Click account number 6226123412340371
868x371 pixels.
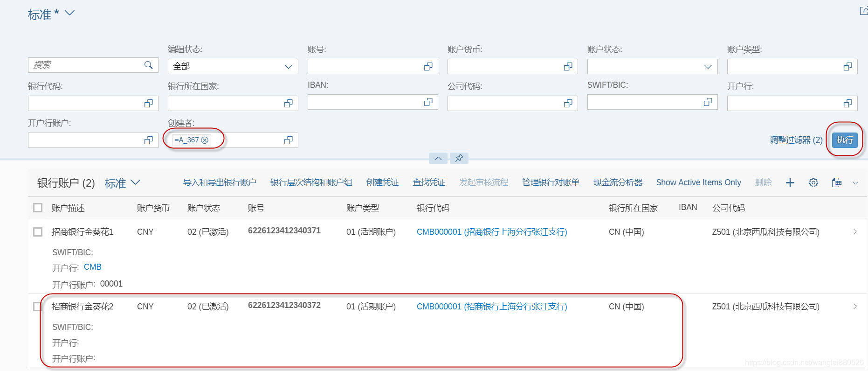[284, 231]
